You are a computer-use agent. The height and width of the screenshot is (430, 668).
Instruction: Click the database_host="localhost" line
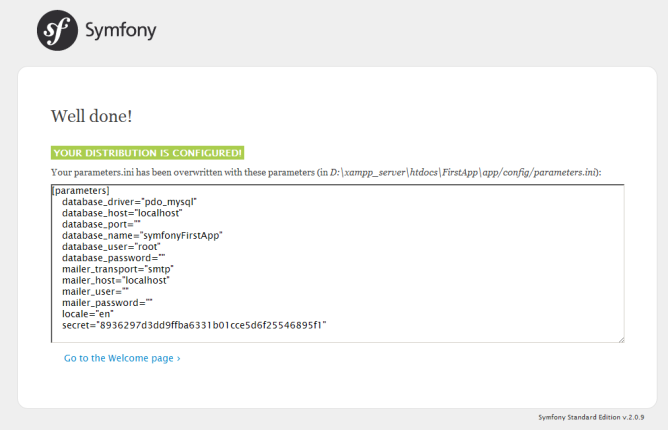(x=122, y=213)
